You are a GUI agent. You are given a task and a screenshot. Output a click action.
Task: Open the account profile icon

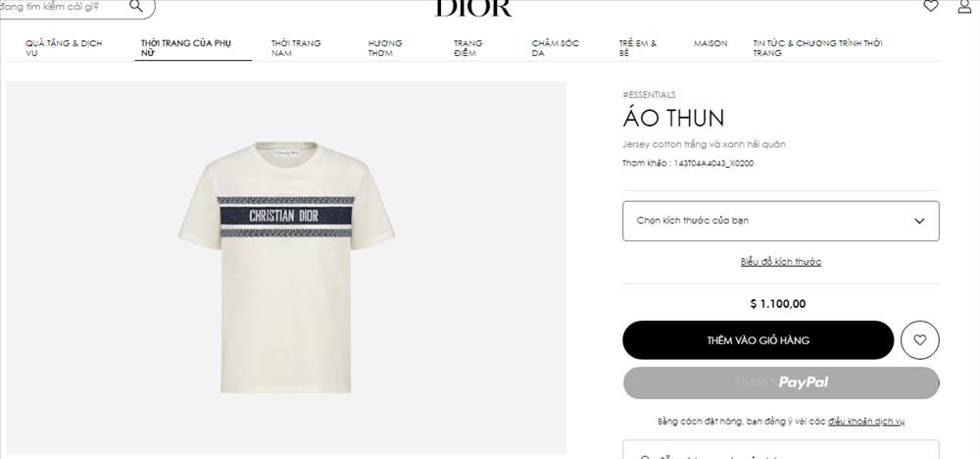tap(964, 6)
